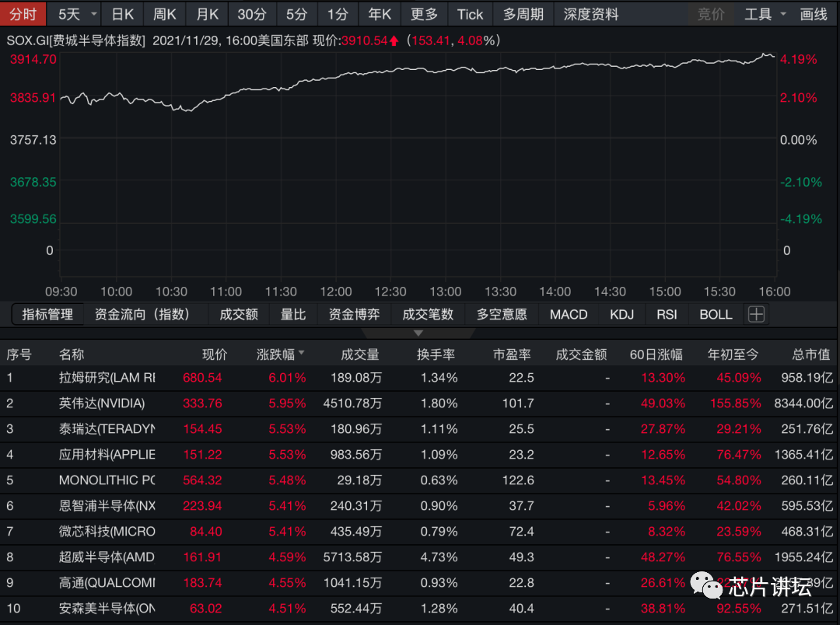Select the 应用材料(APPLIE row

(x=420, y=455)
